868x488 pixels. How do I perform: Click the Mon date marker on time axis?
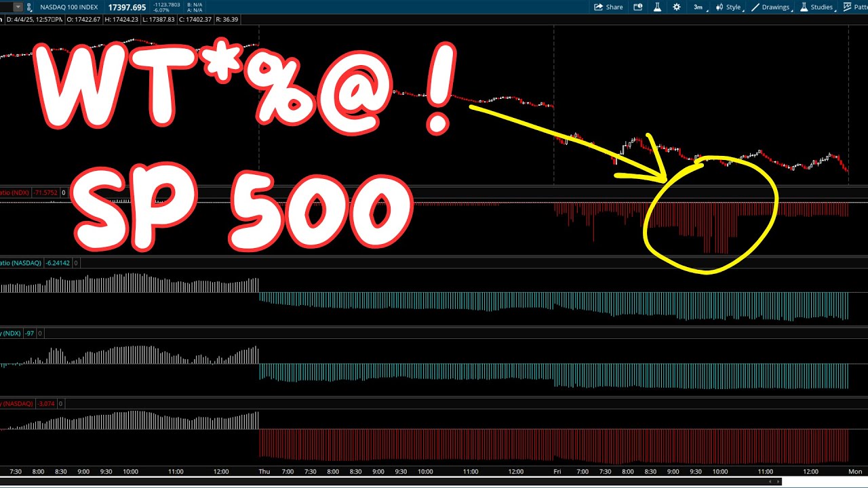(855, 471)
